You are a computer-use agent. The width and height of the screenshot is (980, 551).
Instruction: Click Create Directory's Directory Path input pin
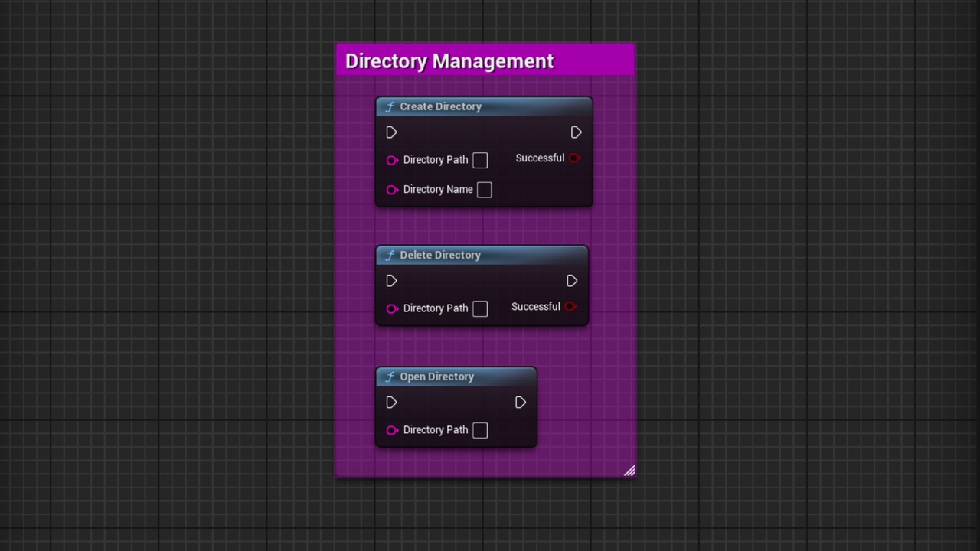(x=392, y=160)
